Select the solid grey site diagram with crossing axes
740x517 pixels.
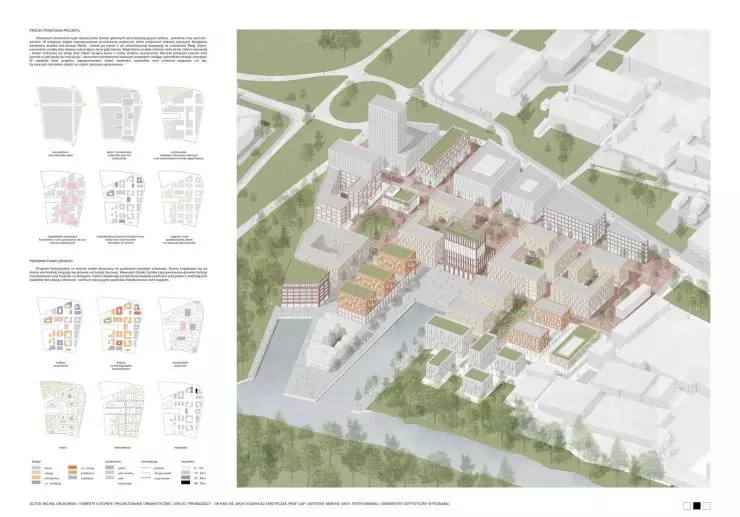pyautogui.click(x=60, y=117)
